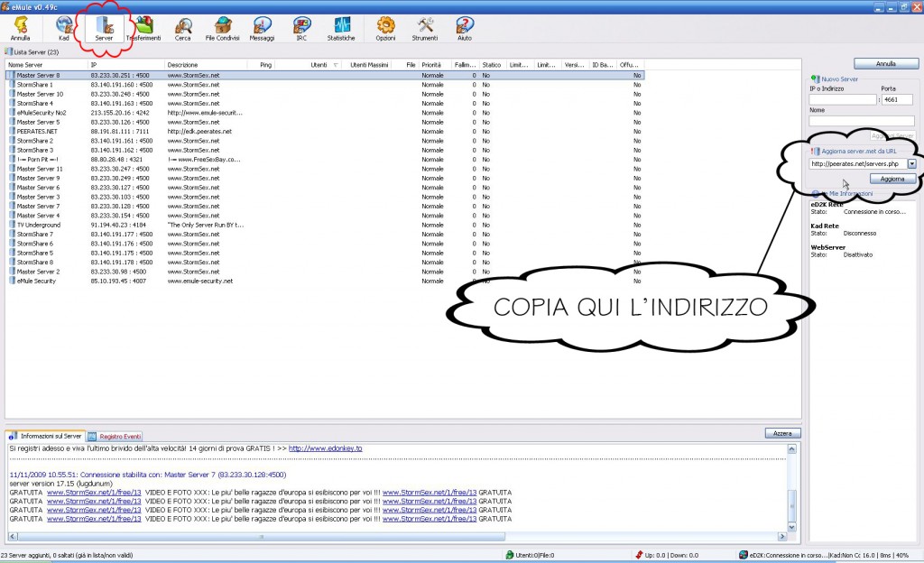
Task: Click the status bar users icon
Action: pos(510,555)
